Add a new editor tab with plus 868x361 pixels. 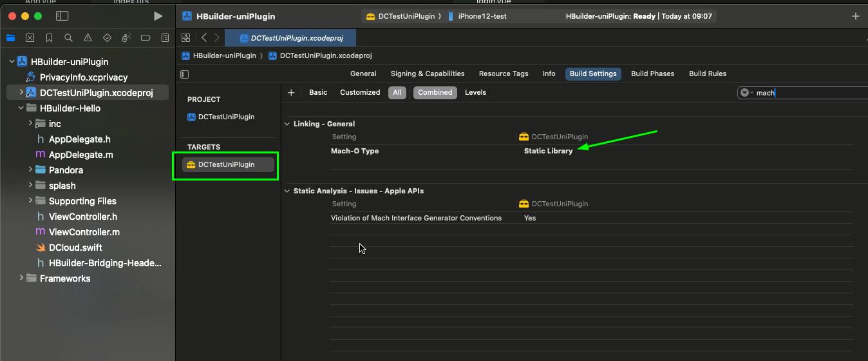pyautogui.click(x=855, y=16)
